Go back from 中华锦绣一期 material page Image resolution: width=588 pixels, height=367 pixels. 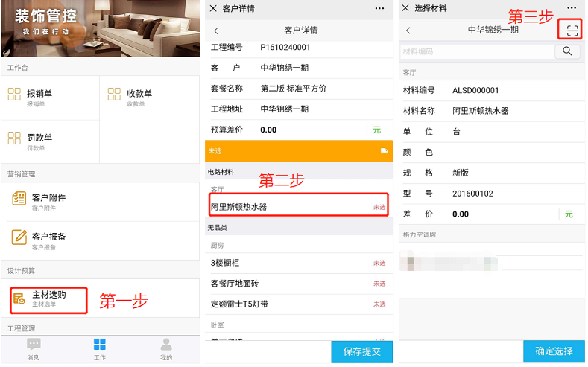click(x=408, y=31)
